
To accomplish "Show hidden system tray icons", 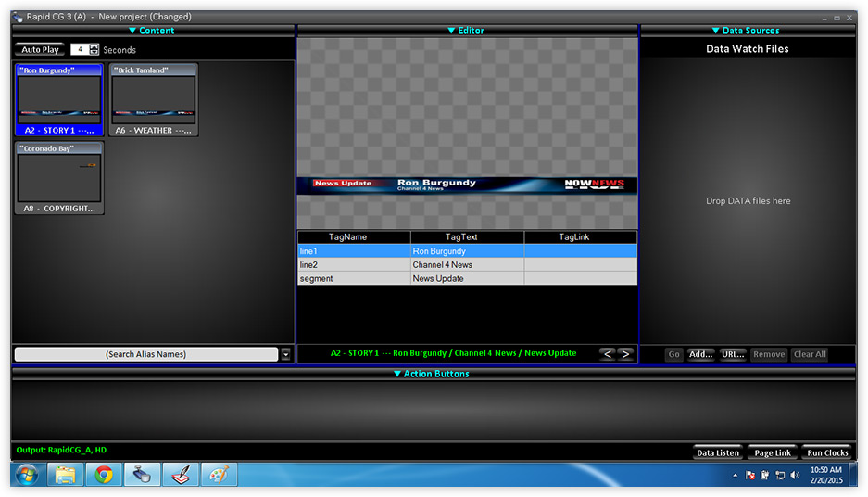I will click(x=735, y=475).
